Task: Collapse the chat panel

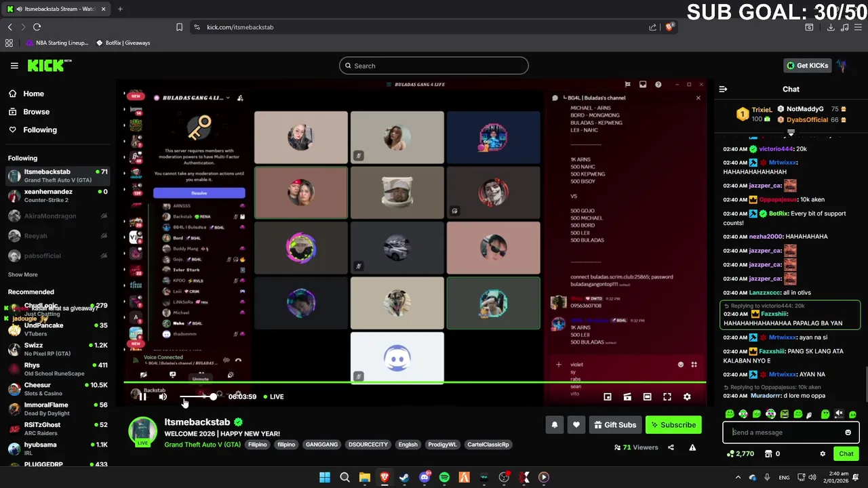Action: [x=723, y=89]
